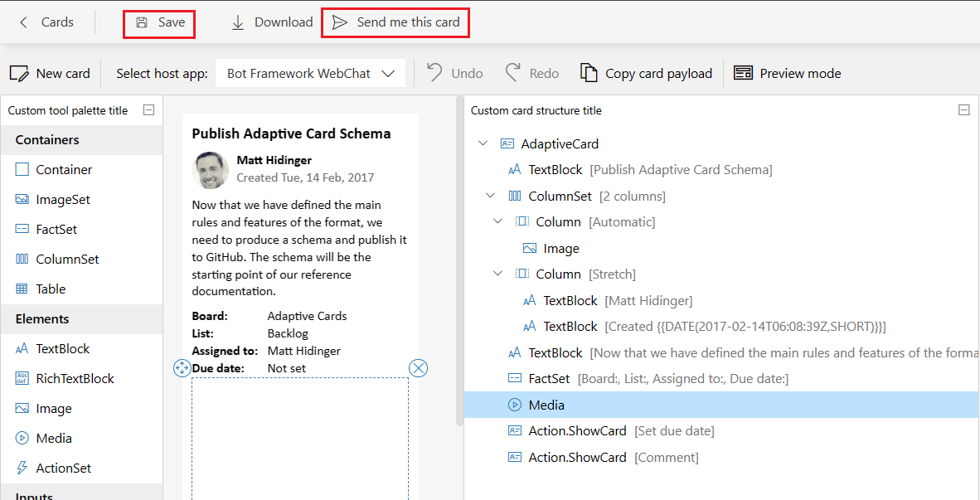The width and height of the screenshot is (980, 500).
Task: Select ImageSet in the tool palette
Action: click(81, 200)
